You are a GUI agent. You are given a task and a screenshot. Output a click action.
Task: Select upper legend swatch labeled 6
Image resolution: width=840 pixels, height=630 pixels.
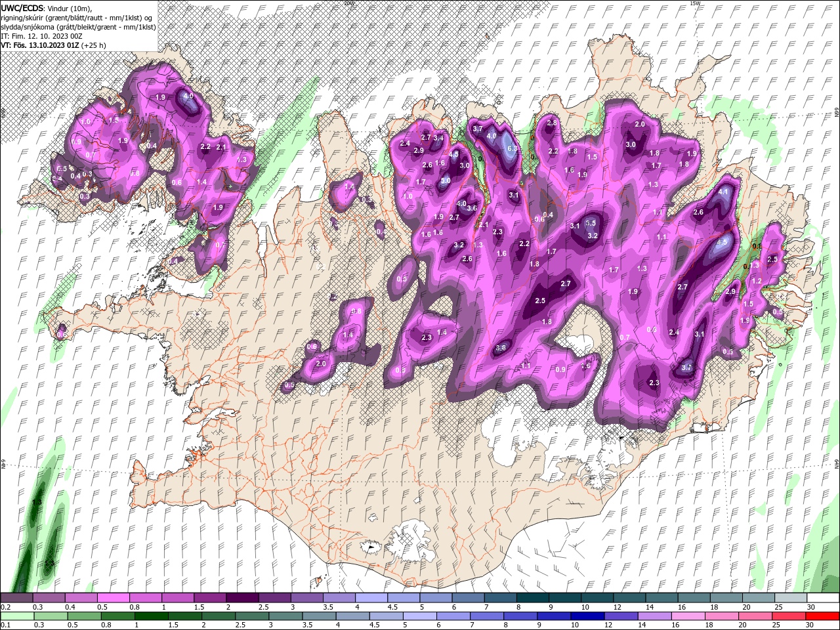468,598
